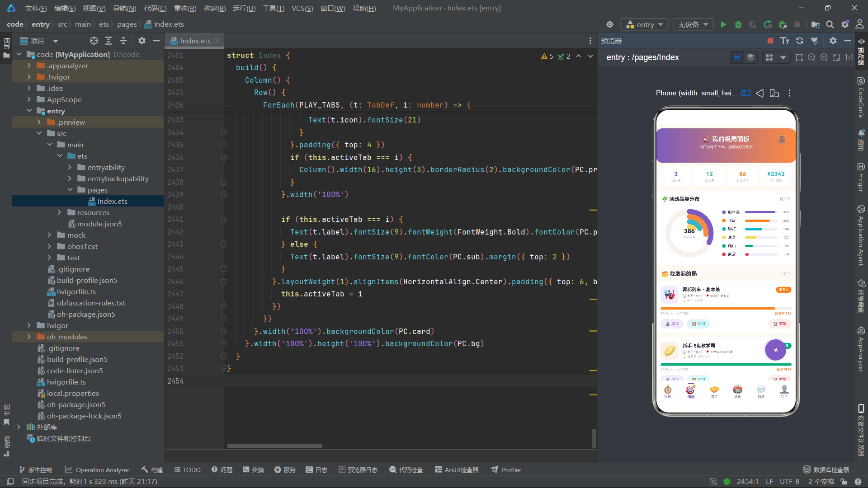Image resolution: width=868 pixels, height=488 pixels.
Task: Toggle read-only lock in status bar
Action: click(844, 482)
